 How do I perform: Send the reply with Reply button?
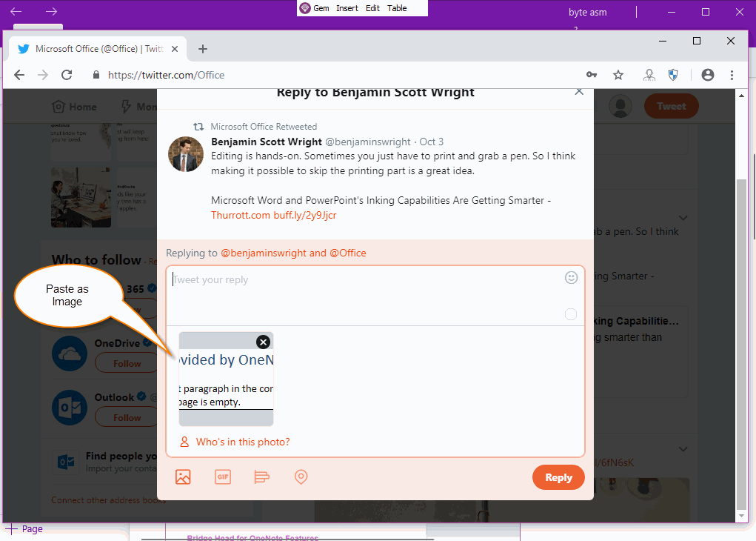pyautogui.click(x=558, y=477)
